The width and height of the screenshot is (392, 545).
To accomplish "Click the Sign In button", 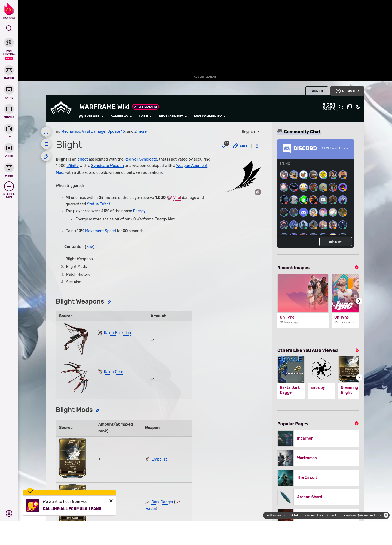I will tap(317, 91).
